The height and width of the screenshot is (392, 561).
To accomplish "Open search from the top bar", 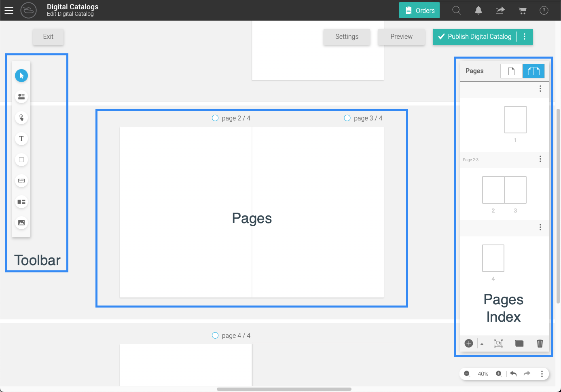I will coord(456,10).
